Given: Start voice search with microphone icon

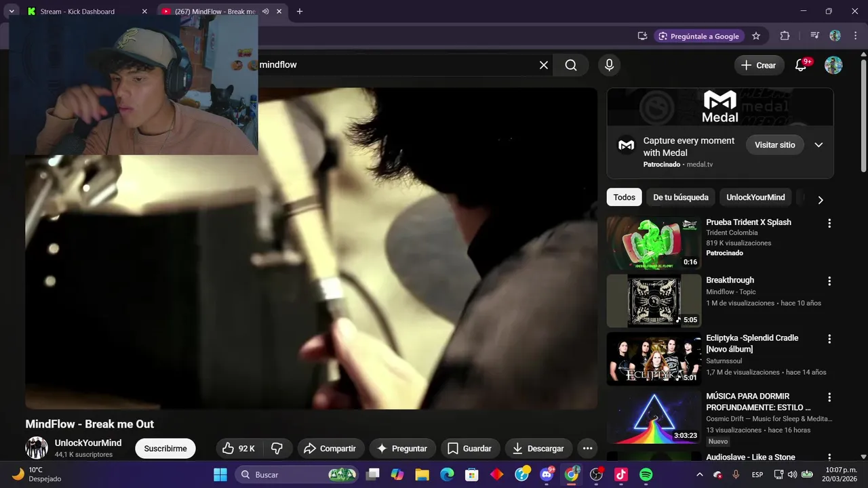Looking at the screenshot, I should click(x=609, y=65).
